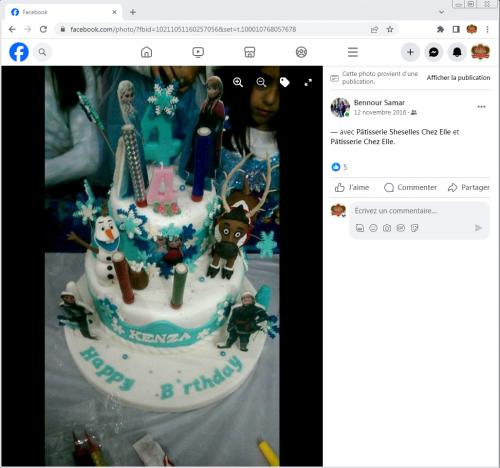Open the notifications bell
The width and height of the screenshot is (500, 468).
(x=457, y=52)
